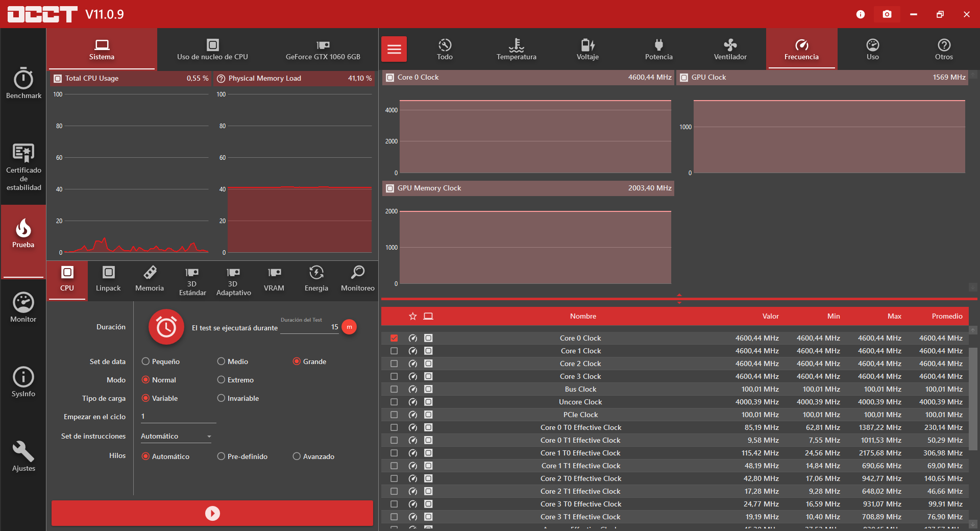Show Otros sensors
This screenshot has height=531, width=980.
[944, 49]
